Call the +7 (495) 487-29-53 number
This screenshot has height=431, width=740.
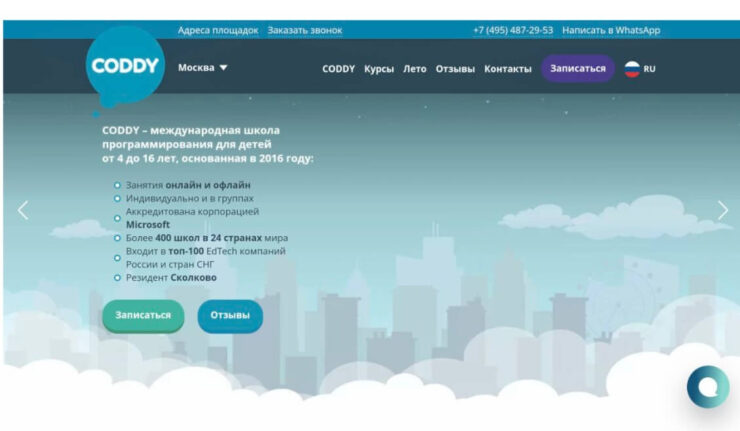[512, 30]
